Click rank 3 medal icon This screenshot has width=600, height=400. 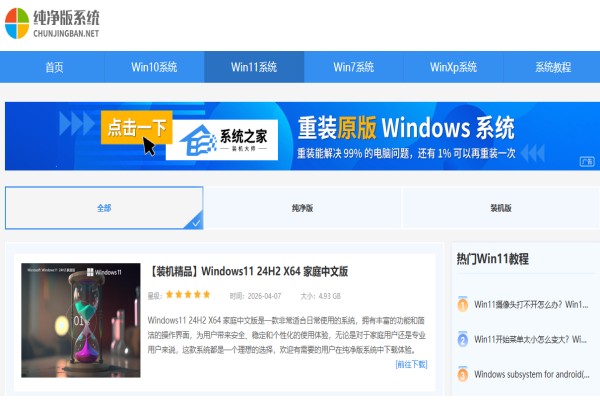coord(463,374)
